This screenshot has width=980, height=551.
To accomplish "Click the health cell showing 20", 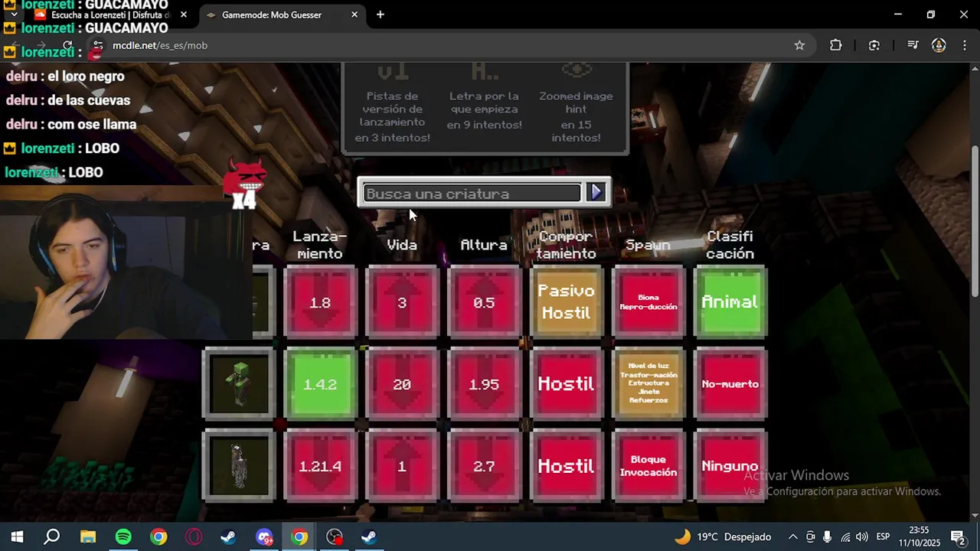I will click(402, 384).
